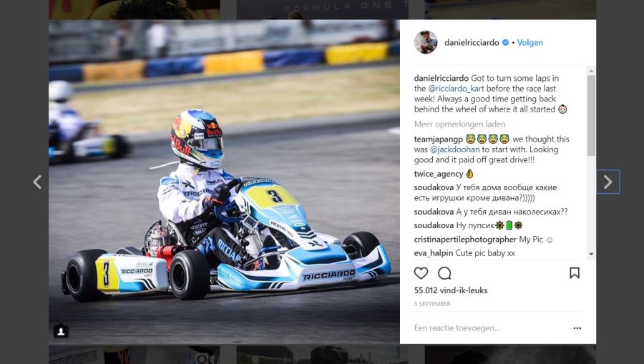Go to previous post with left arrow
644x364 pixels.
click(x=37, y=182)
